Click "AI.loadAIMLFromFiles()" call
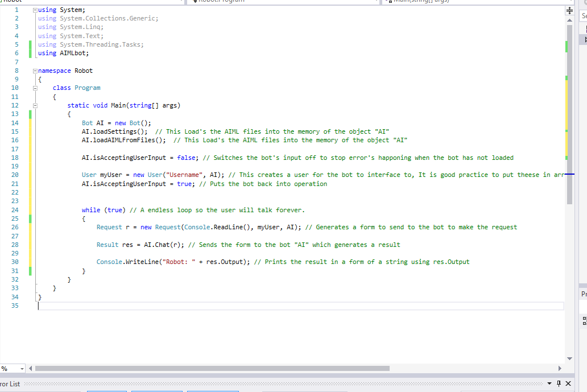587x392 pixels. [123, 141]
